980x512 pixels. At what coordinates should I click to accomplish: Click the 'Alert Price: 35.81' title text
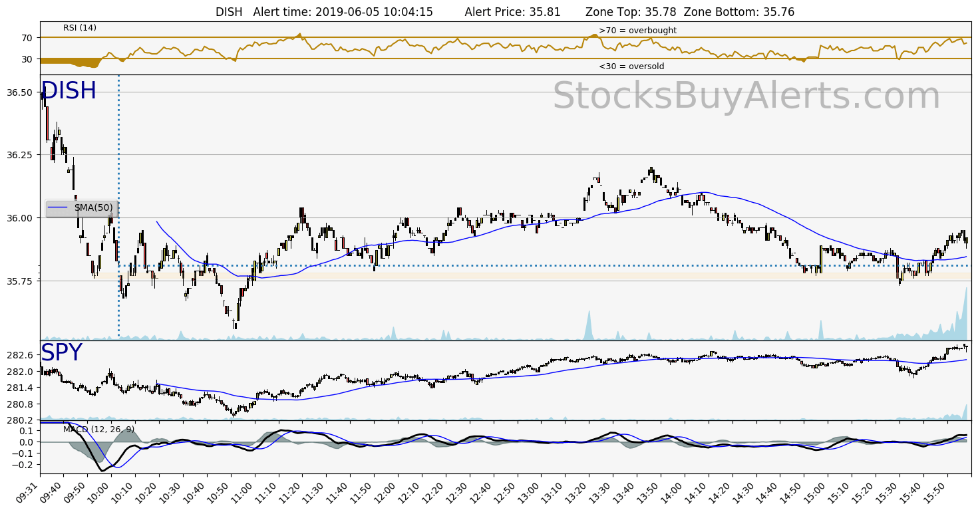tap(512, 12)
